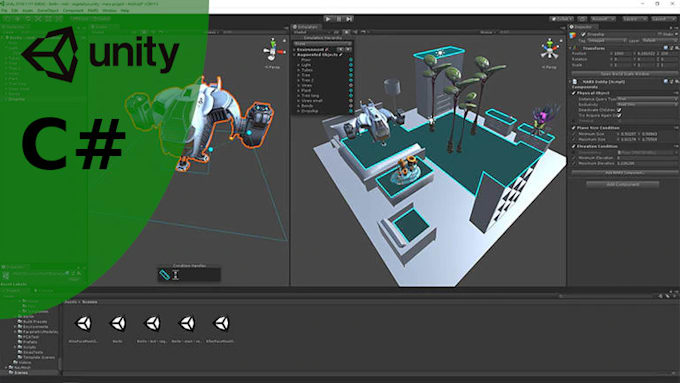Open the Gizmos dropdown in Simulation view

(487, 32)
